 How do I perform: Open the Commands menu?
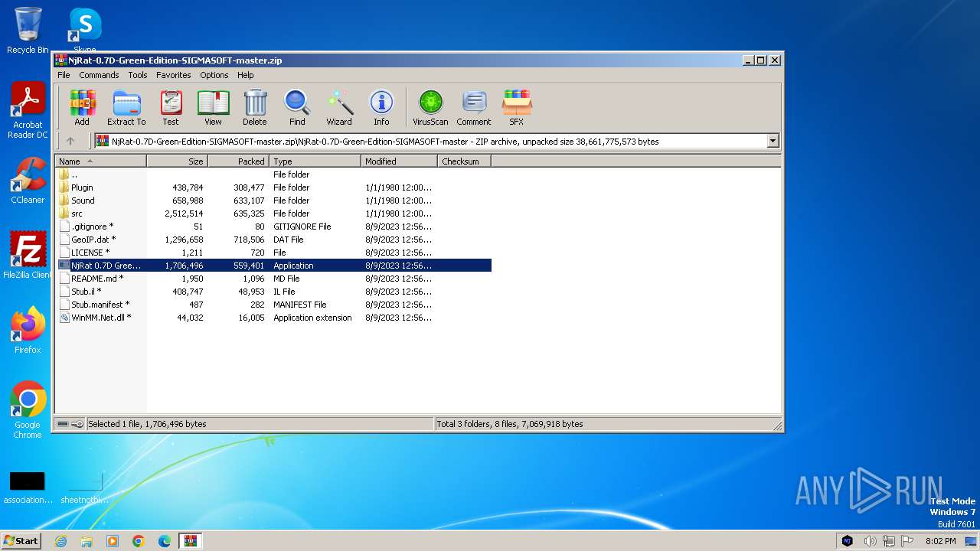(x=99, y=75)
